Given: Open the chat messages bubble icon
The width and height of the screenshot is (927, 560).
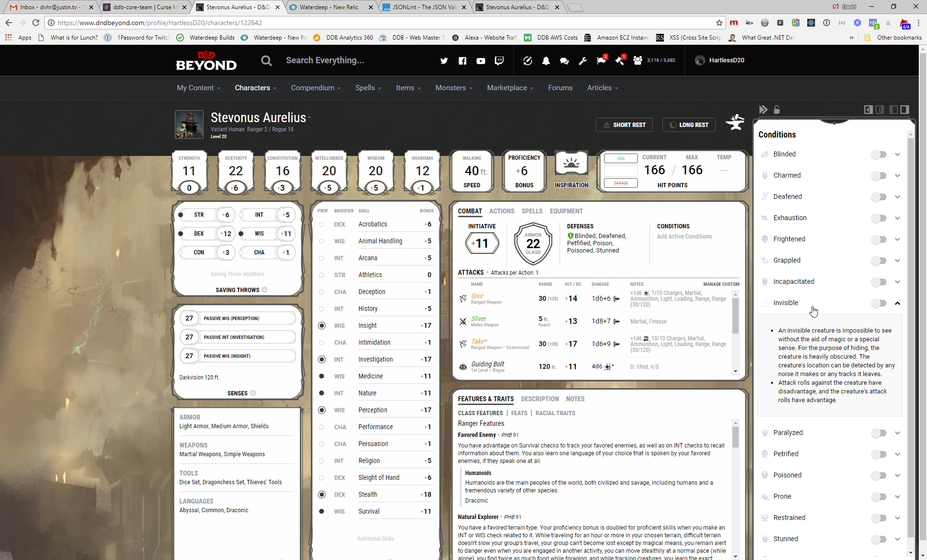Looking at the screenshot, I should pos(564,60).
